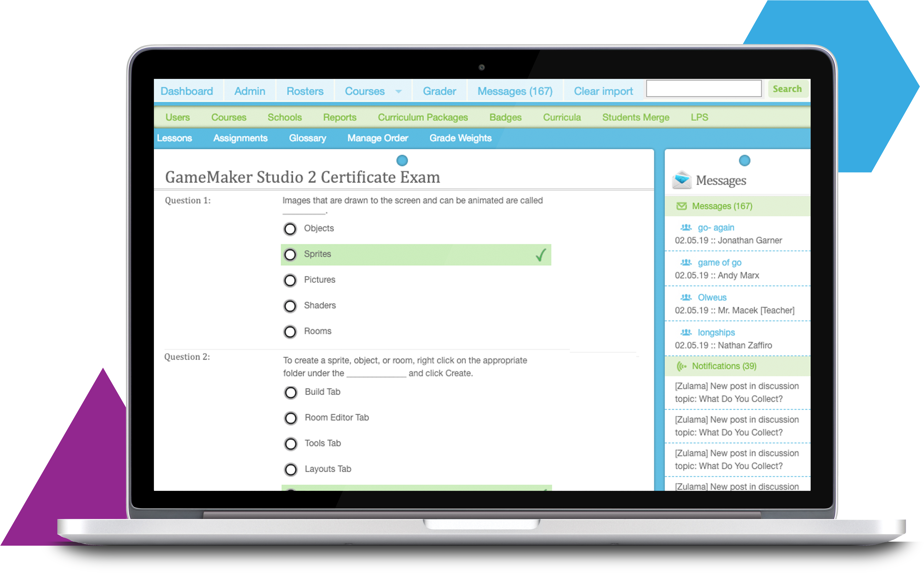Open Curriculum Packages
The height and width of the screenshot is (573, 924).
click(x=423, y=117)
